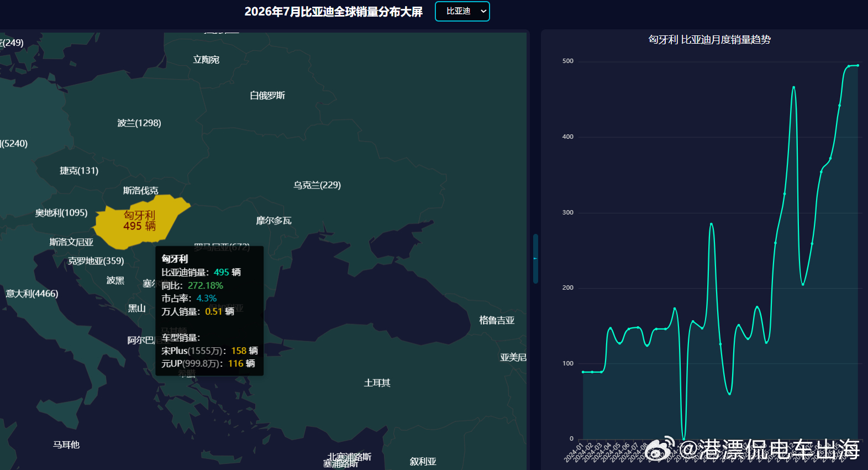Select 克罗地亚(359) on the map
Viewport: 868px width, 470px height.
(x=96, y=261)
